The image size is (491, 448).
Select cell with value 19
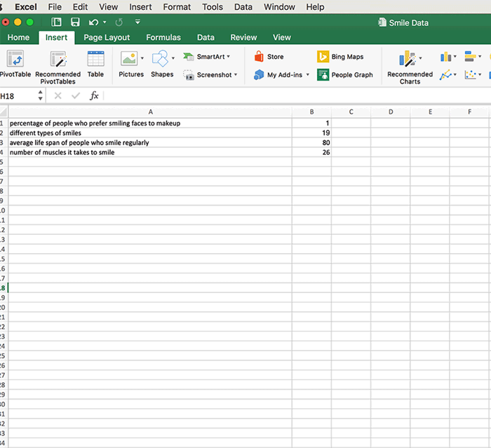[x=311, y=133]
